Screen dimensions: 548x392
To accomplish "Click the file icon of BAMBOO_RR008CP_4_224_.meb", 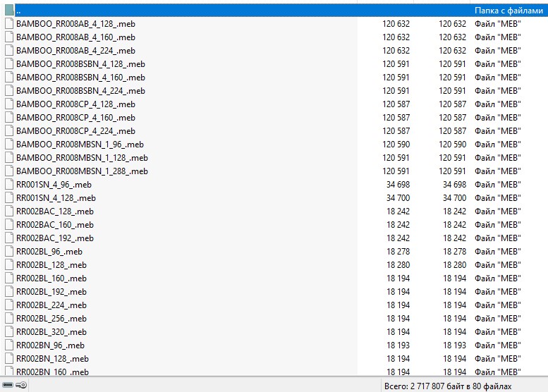I will tap(9, 130).
